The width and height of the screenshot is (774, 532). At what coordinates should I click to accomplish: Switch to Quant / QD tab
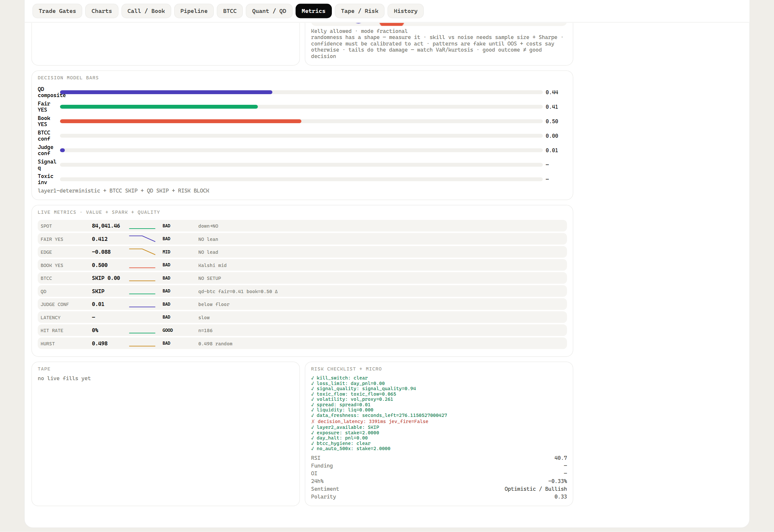tap(269, 11)
